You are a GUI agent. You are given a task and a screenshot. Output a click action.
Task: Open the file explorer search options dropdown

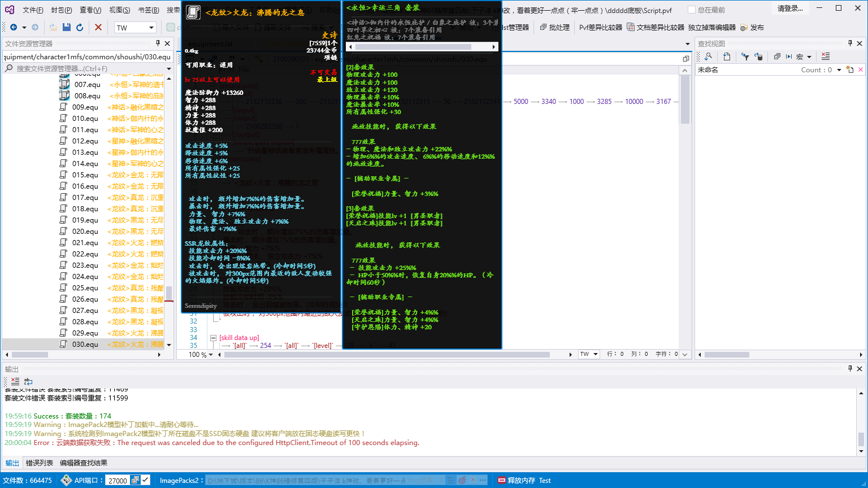[168, 68]
